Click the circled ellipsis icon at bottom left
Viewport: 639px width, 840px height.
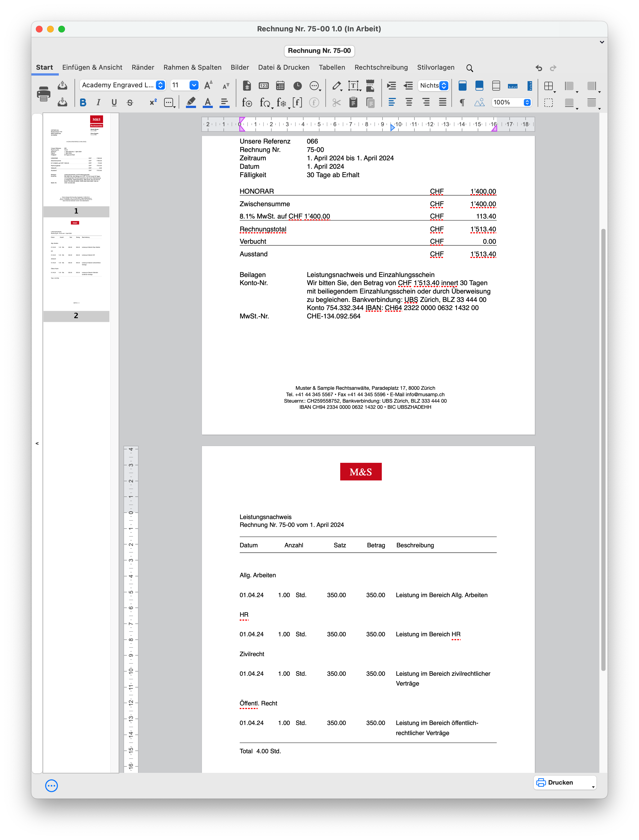[x=51, y=786]
